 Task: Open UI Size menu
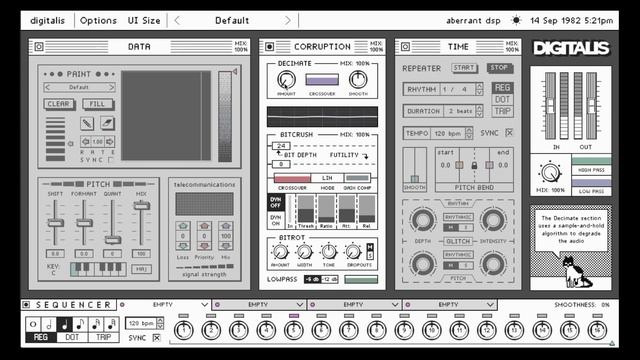(x=144, y=20)
